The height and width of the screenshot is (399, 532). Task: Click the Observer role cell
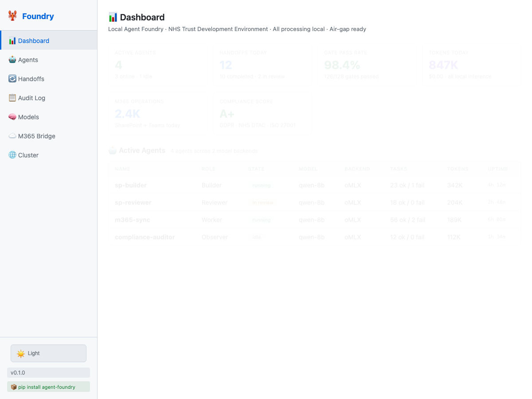(x=215, y=237)
